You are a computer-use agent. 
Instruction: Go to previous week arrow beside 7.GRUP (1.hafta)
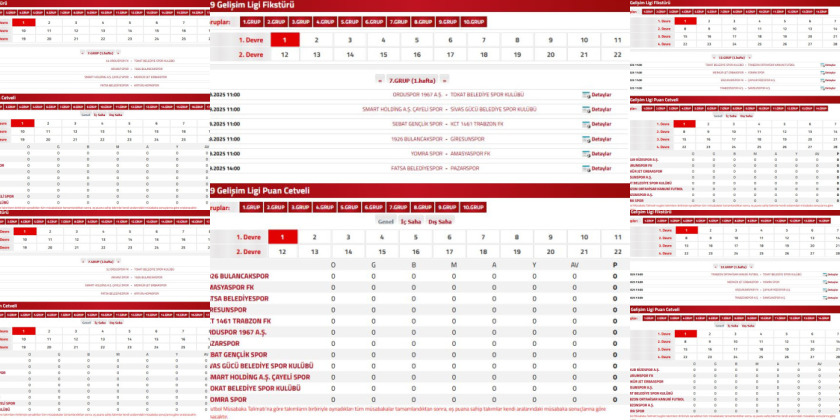click(378, 78)
